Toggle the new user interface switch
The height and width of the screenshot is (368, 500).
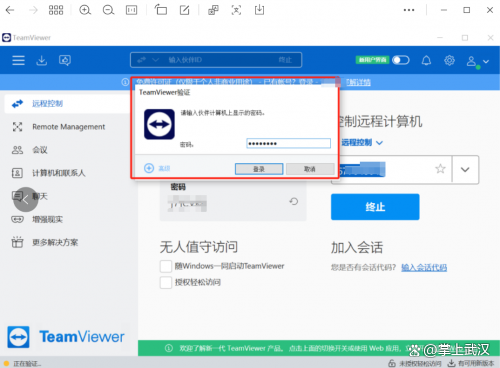(401, 60)
